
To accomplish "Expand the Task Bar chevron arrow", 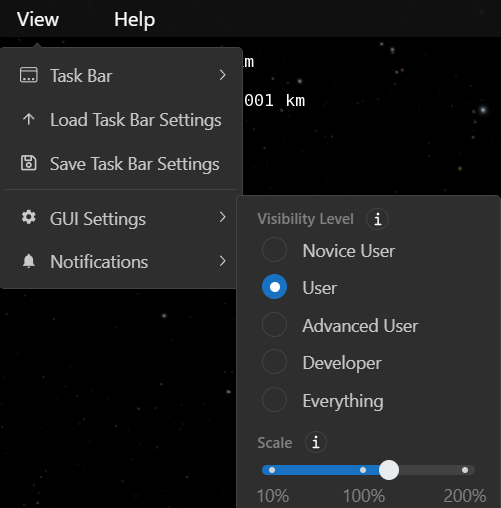I will [222, 75].
